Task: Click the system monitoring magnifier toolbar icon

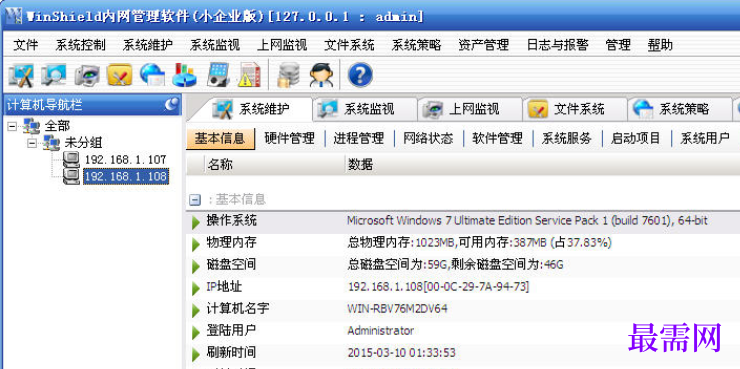Action: (x=53, y=75)
